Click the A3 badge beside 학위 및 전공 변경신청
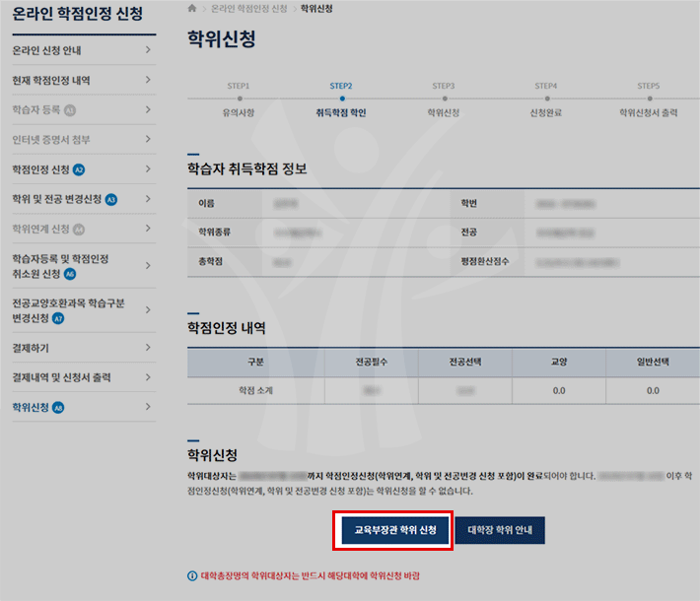The image size is (700, 601). [111, 199]
